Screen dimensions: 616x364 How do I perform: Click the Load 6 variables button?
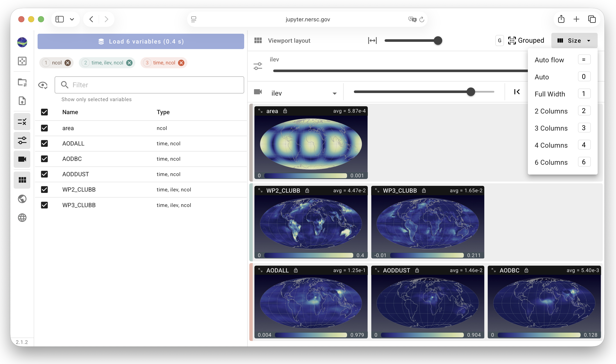coord(141,41)
